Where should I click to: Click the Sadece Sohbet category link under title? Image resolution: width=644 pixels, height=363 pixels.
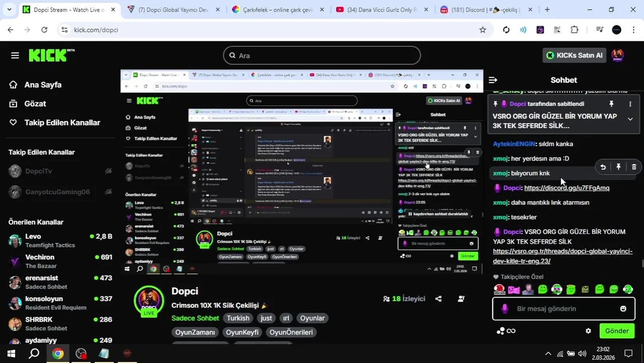(195, 318)
